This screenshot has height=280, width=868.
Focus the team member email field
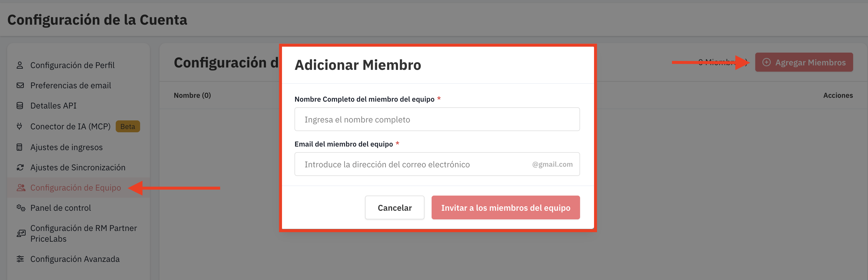[437, 164]
